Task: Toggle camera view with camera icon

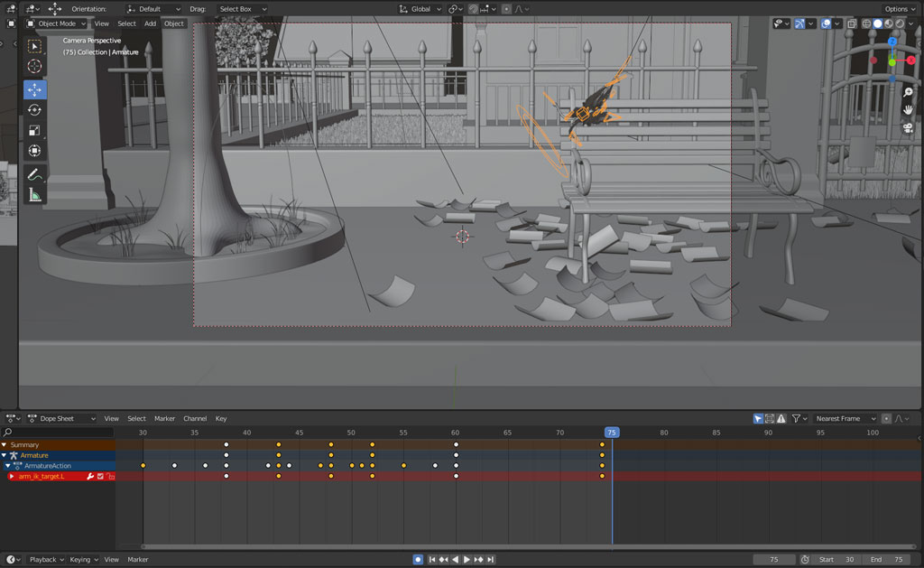Action: 908,128
